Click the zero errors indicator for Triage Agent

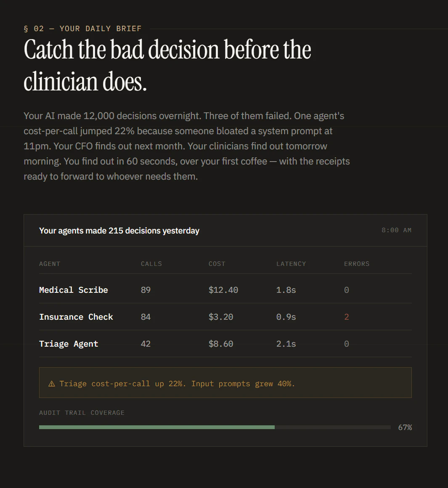point(346,344)
